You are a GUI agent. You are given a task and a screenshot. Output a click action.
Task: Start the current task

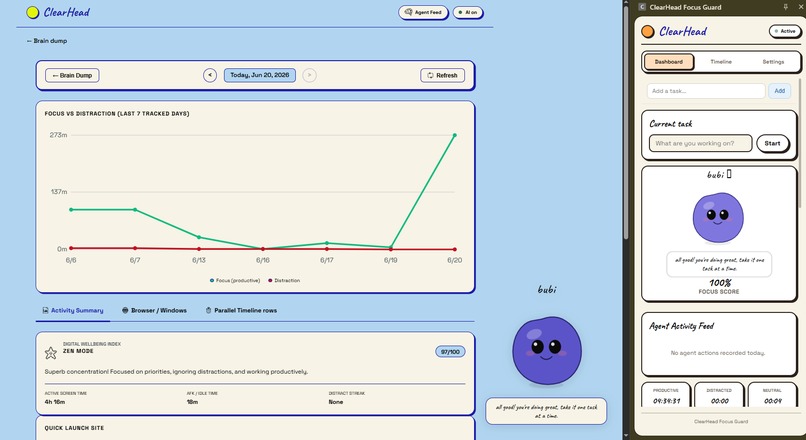[x=772, y=143]
